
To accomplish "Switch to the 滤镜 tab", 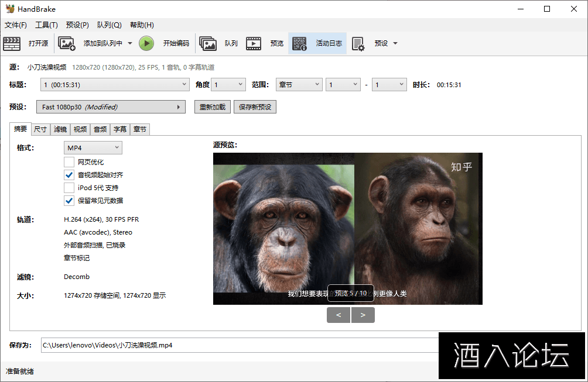I will click(x=60, y=129).
